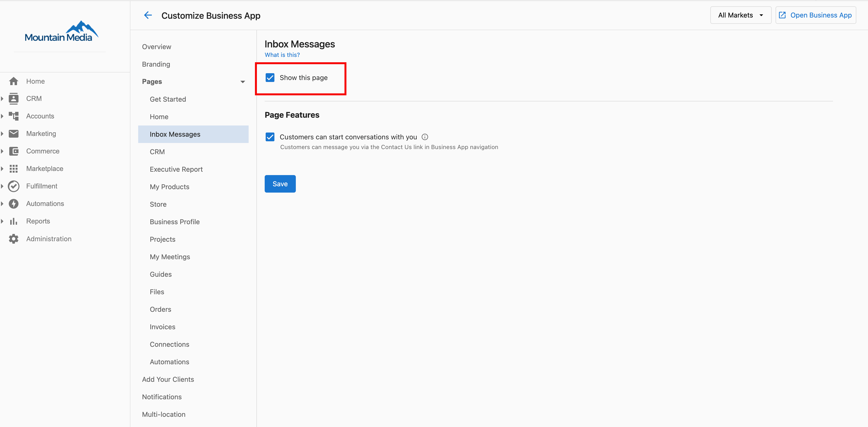
Task: Click the Fulfillment checkmark circle icon
Action: 13,186
